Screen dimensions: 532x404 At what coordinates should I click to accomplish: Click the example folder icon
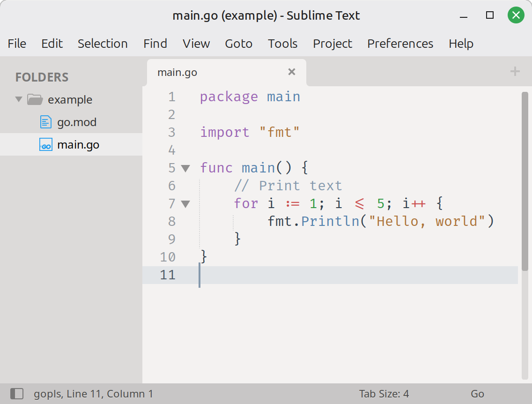35,99
